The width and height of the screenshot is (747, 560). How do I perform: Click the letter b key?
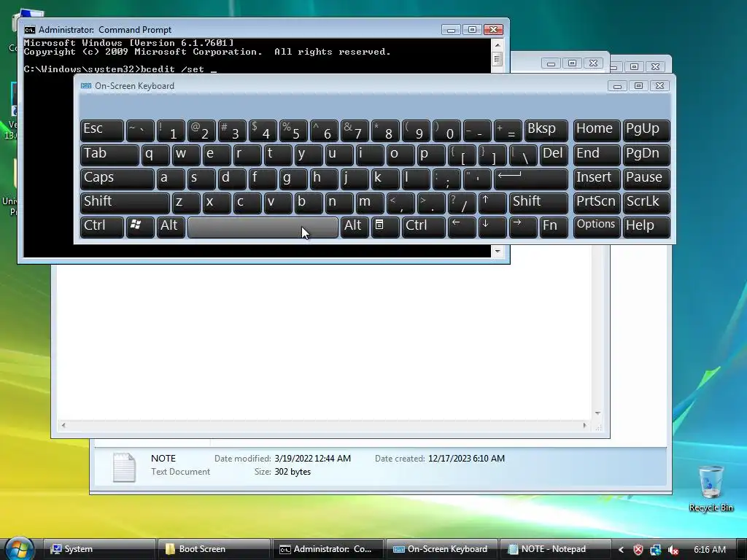pos(309,203)
